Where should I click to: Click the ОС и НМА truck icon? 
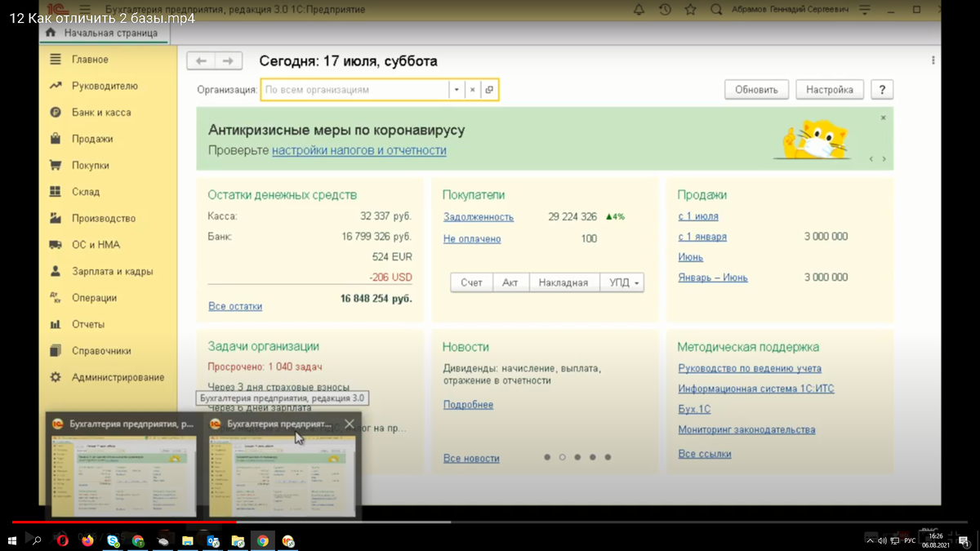tap(56, 245)
